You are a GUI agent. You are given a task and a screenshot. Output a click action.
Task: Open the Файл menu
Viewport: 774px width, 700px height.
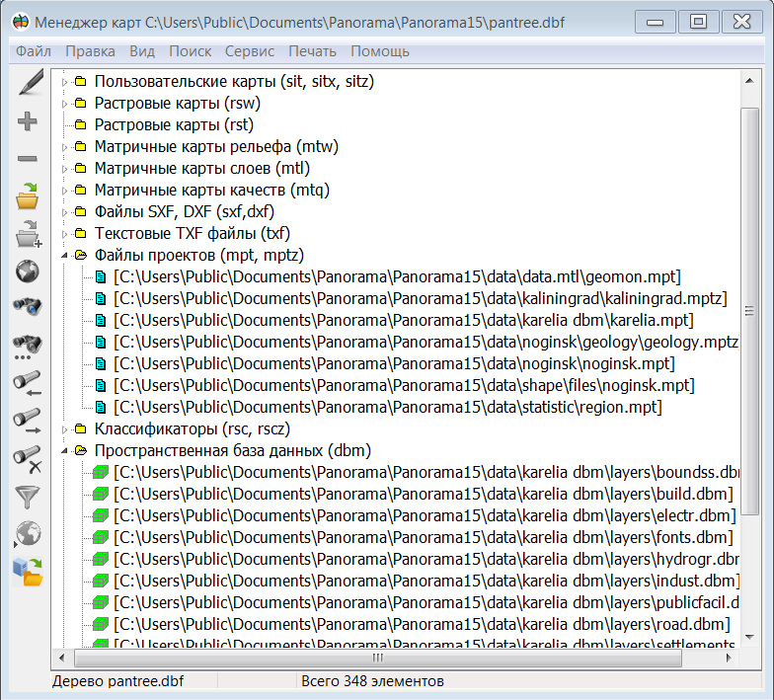(x=34, y=50)
